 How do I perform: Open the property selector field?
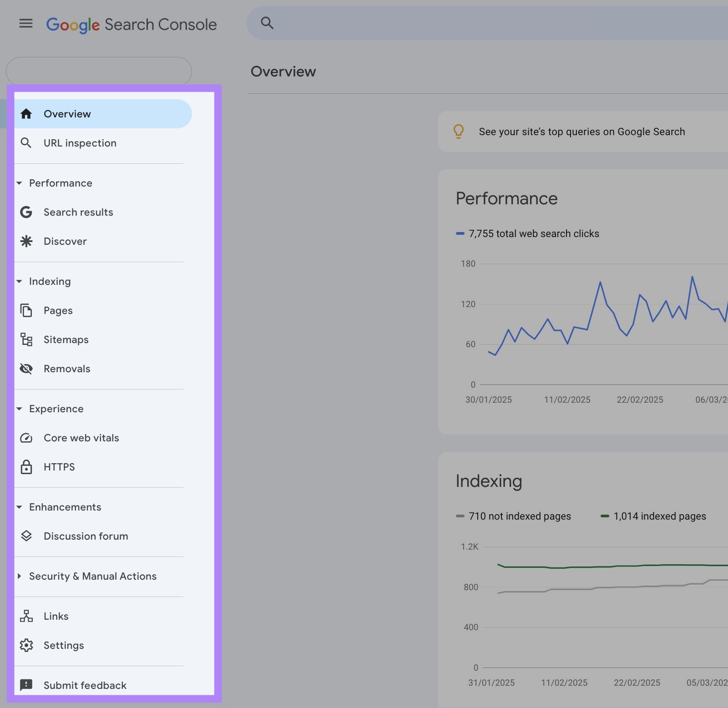click(99, 71)
